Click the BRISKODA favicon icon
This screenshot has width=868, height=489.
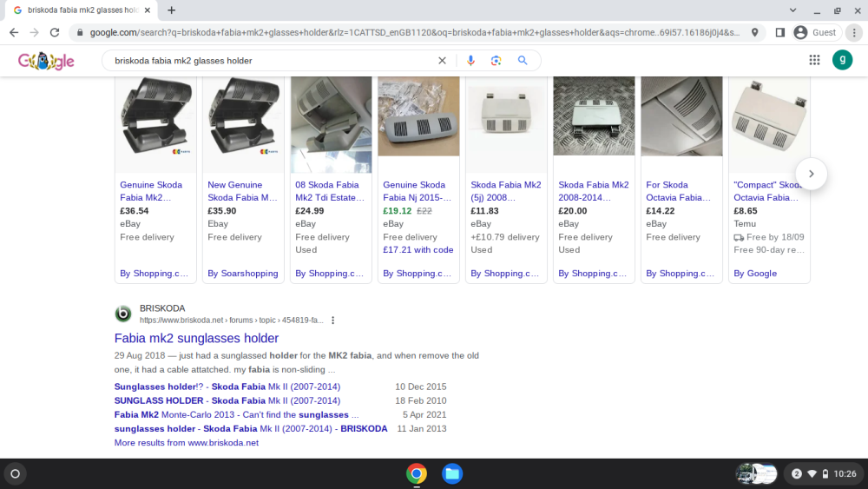coord(123,314)
